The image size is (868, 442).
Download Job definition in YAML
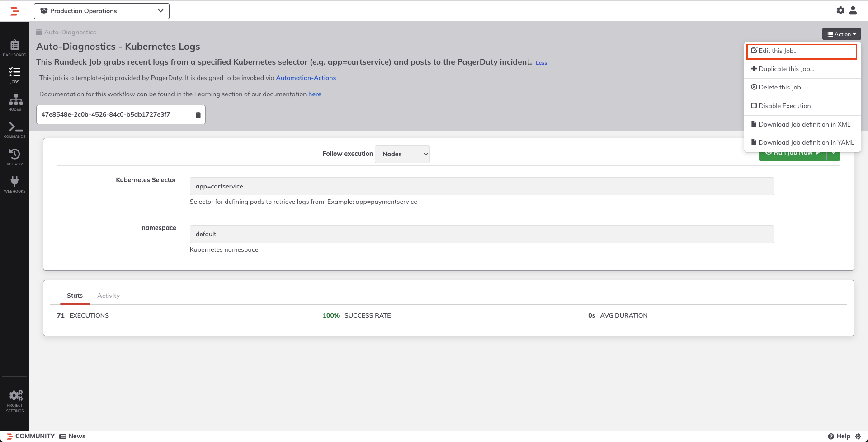click(802, 142)
